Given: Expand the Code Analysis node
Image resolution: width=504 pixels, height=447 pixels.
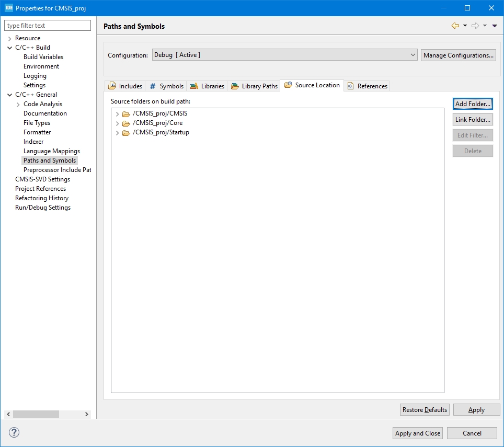Looking at the screenshot, I should tap(18, 105).
